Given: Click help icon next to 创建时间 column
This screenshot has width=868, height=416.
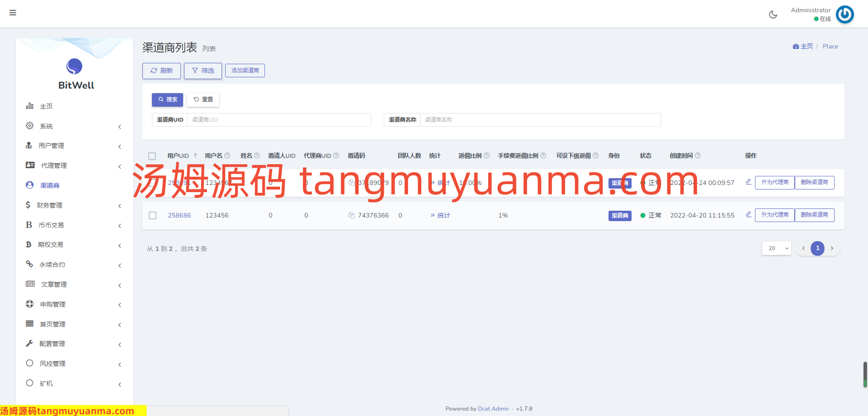Looking at the screenshot, I should (698, 156).
